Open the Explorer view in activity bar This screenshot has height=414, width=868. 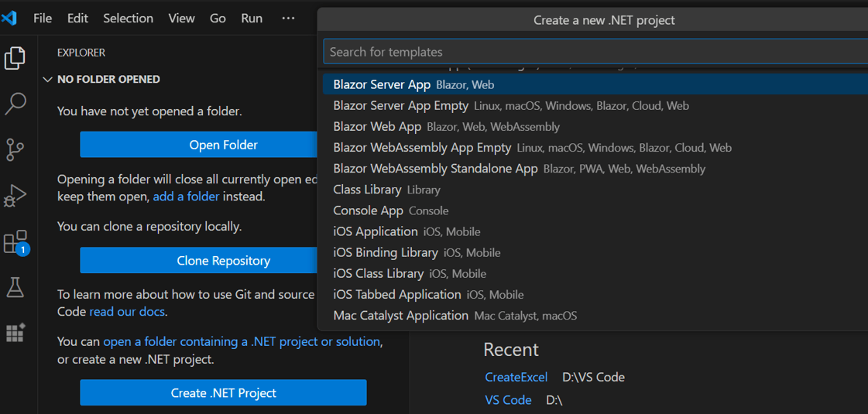coord(15,58)
